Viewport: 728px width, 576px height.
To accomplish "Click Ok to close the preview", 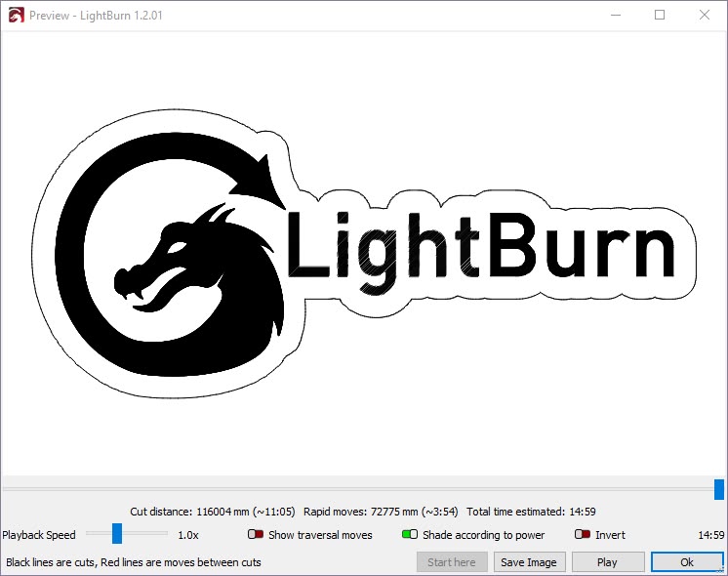I will [x=687, y=562].
